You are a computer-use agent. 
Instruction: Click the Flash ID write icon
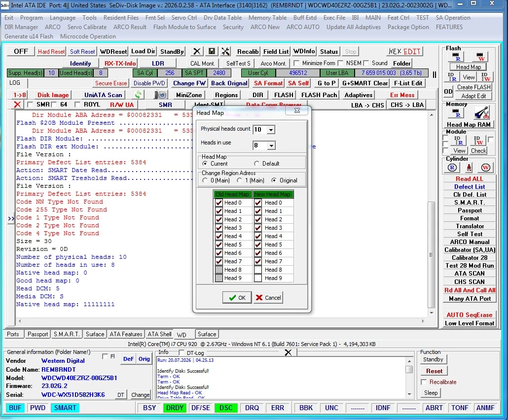(485, 77)
